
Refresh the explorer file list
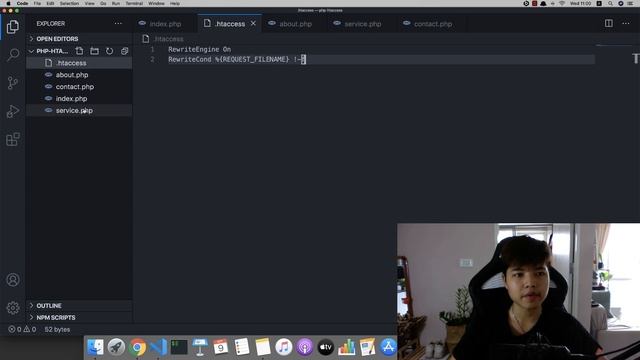(x=109, y=51)
